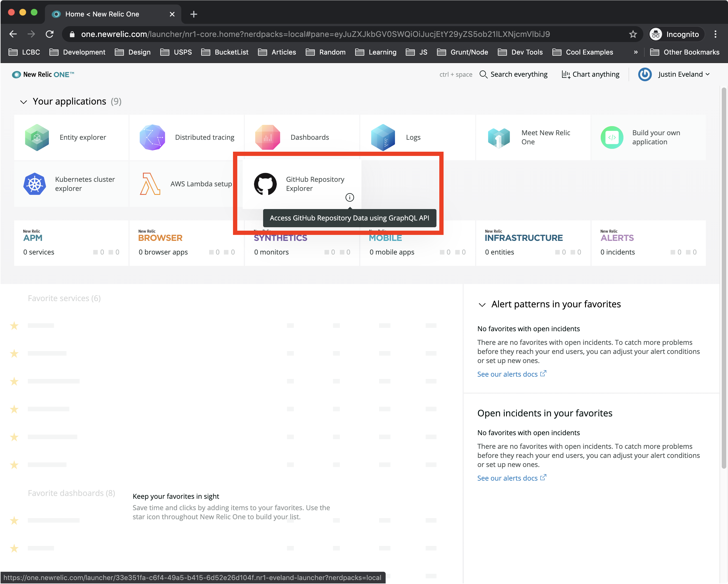Bookmark the page with the star icon

tap(633, 34)
